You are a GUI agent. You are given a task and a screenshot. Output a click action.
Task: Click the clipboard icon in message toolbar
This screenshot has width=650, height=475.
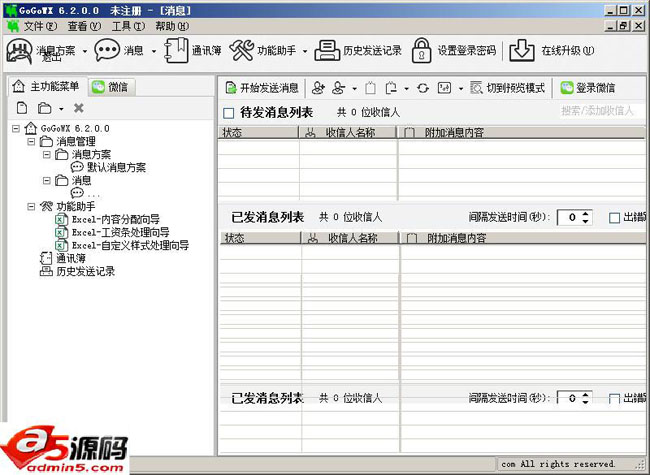pyautogui.click(x=370, y=87)
